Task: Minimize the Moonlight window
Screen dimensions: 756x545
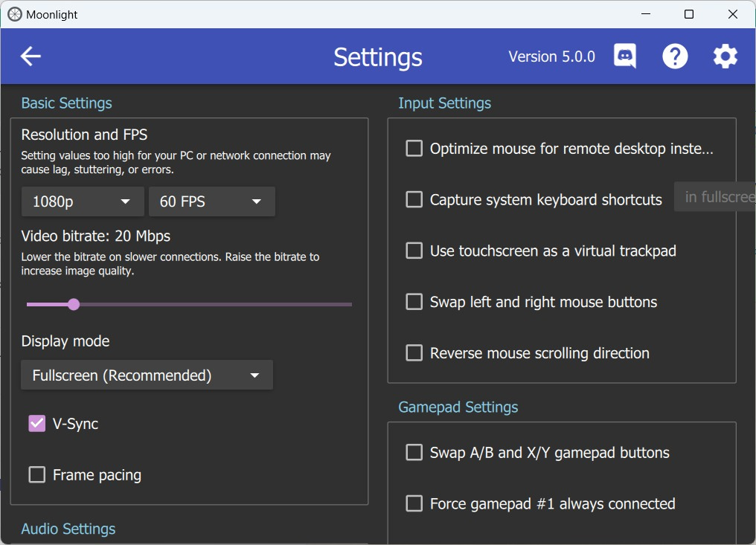Action: tap(646, 14)
